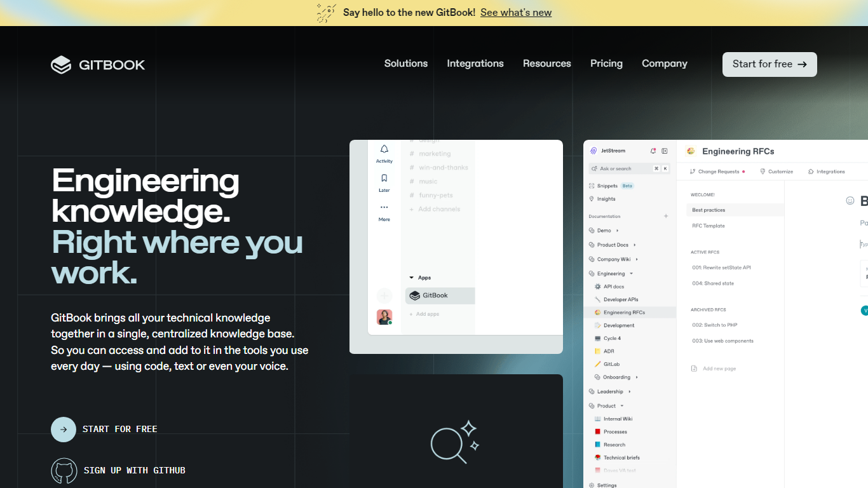Expand the Leadership tree item
This screenshot has width=868, height=488.
click(629, 392)
